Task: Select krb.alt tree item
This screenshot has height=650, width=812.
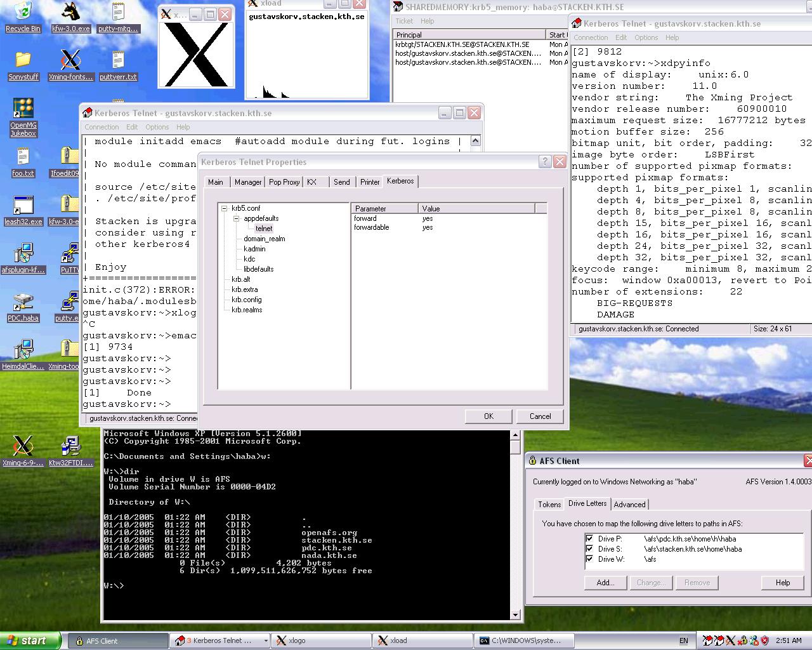Action: click(240, 279)
